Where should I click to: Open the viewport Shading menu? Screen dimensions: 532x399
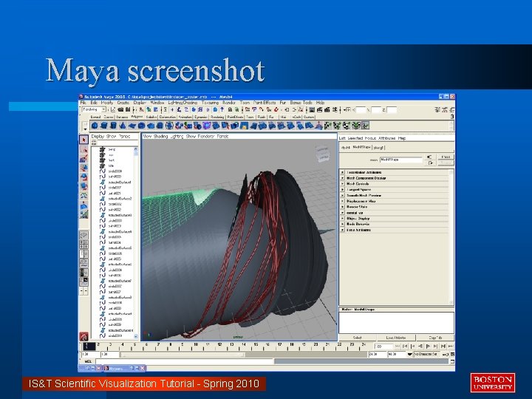(160, 137)
